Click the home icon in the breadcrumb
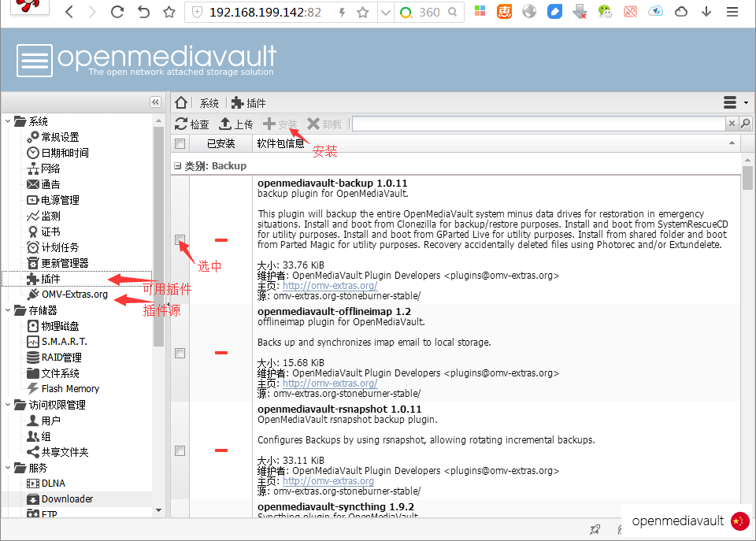 tap(181, 103)
